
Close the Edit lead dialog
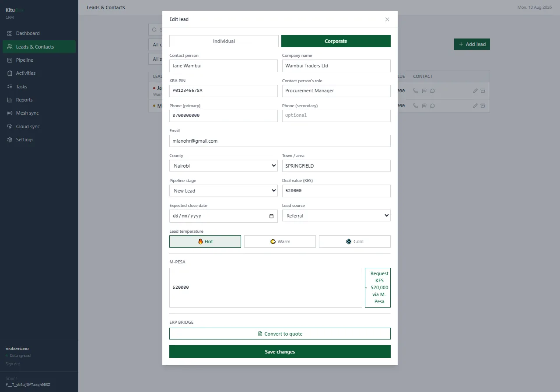tap(387, 19)
